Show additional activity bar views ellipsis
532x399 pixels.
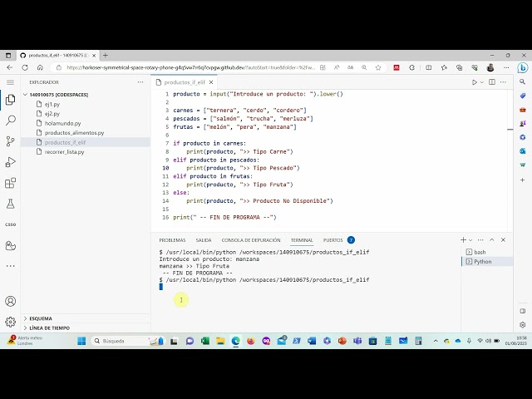point(11,266)
